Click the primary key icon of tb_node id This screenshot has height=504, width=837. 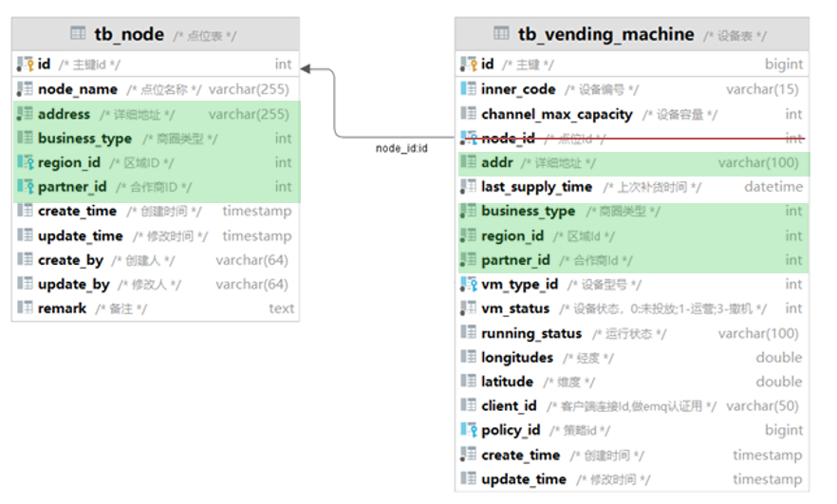[x=25, y=65]
